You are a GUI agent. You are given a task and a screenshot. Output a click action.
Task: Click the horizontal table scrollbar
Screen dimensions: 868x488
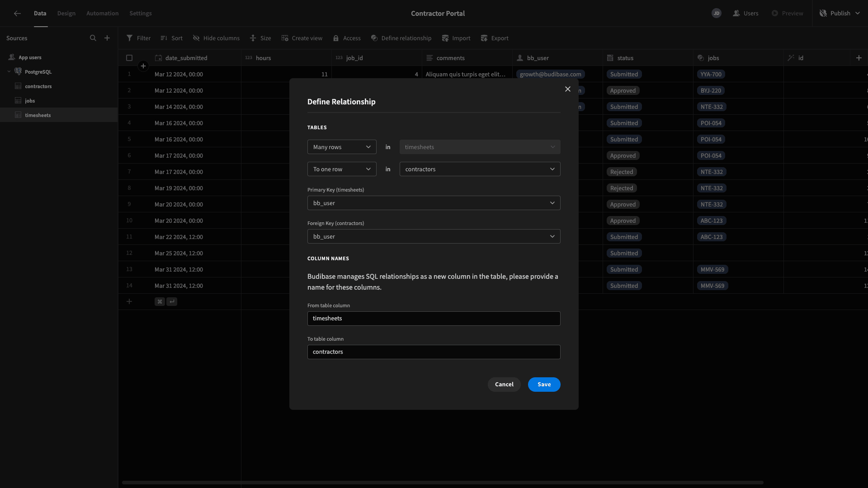click(443, 483)
